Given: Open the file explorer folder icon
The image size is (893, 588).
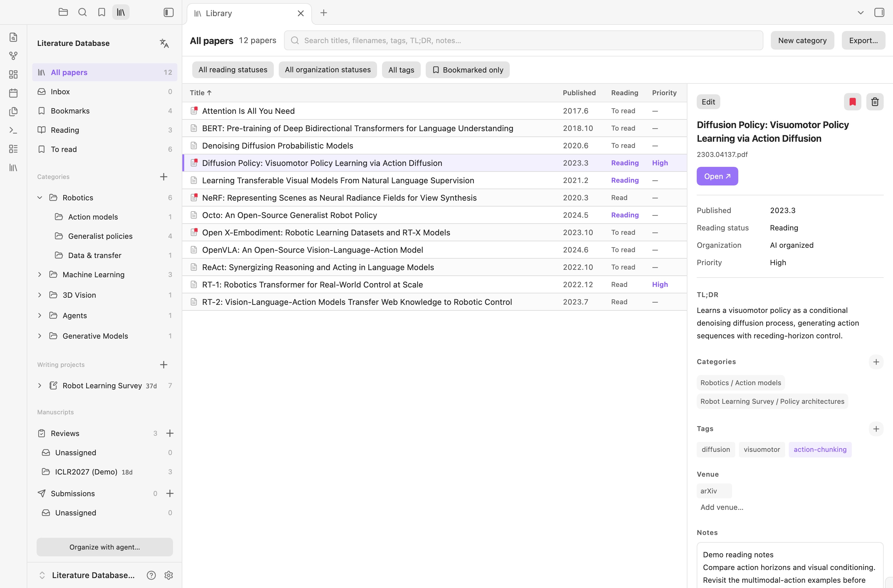Looking at the screenshot, I should (x=63, y=12).
